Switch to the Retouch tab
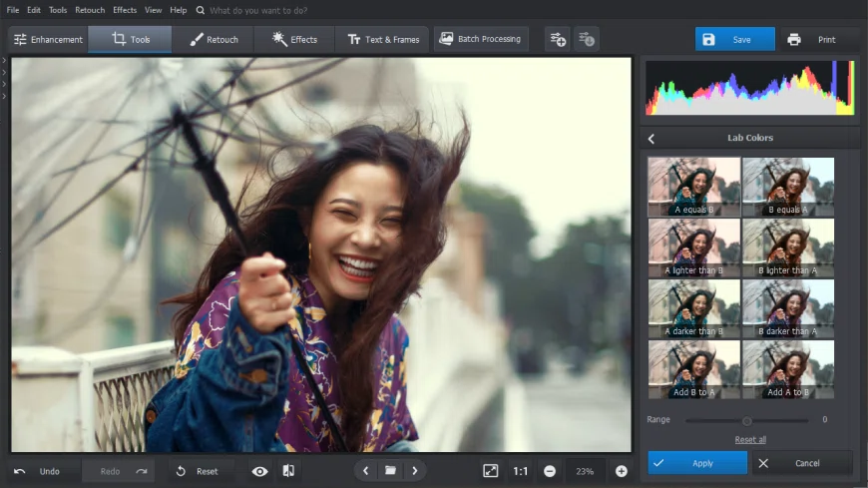This screenshot has height=488, width=868. coord(214,39)
